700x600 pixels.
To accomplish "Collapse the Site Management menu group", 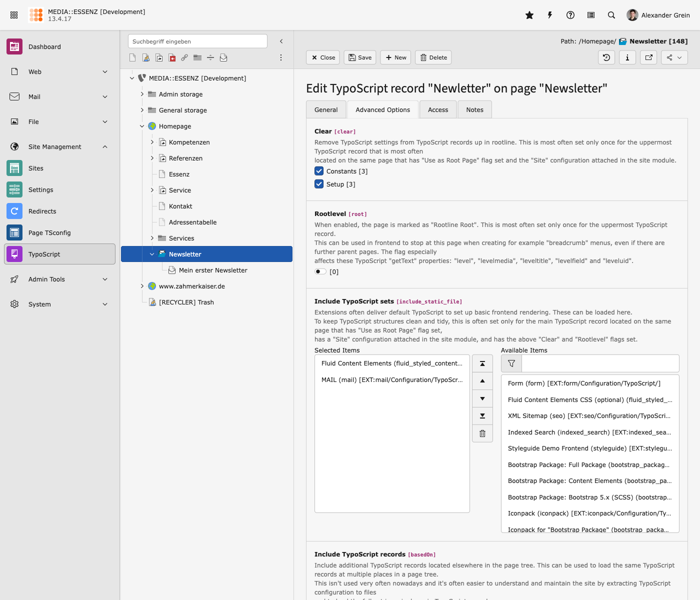I will (105, 146).
